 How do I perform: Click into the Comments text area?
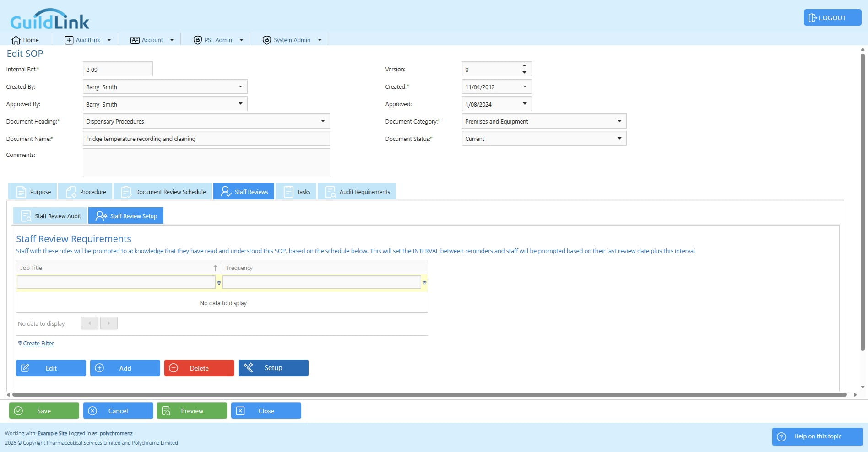[206, 162]
